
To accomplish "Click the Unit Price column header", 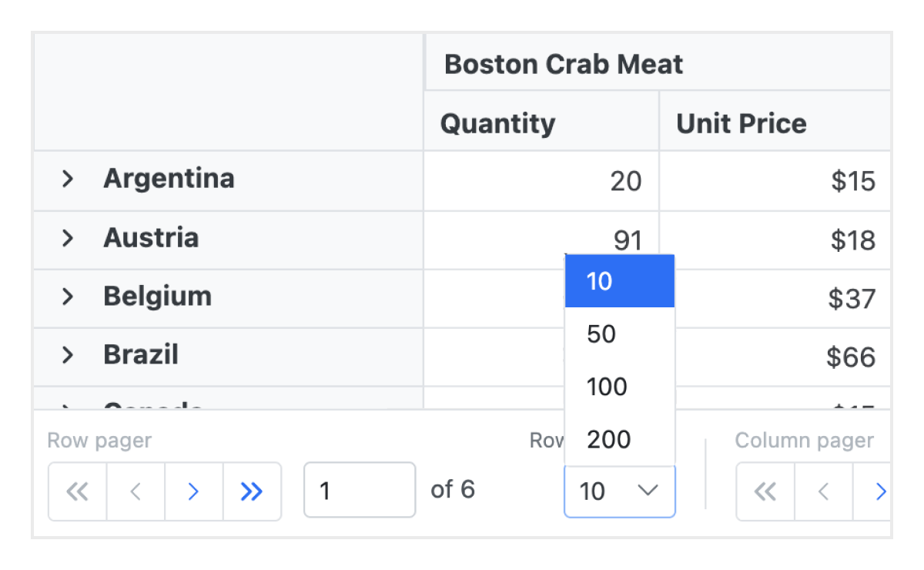I will coord(741,123).
